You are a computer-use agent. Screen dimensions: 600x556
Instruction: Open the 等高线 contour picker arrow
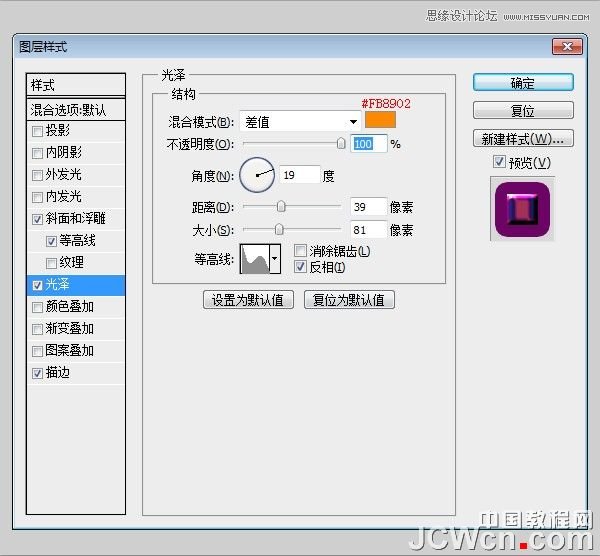[275, 259]
